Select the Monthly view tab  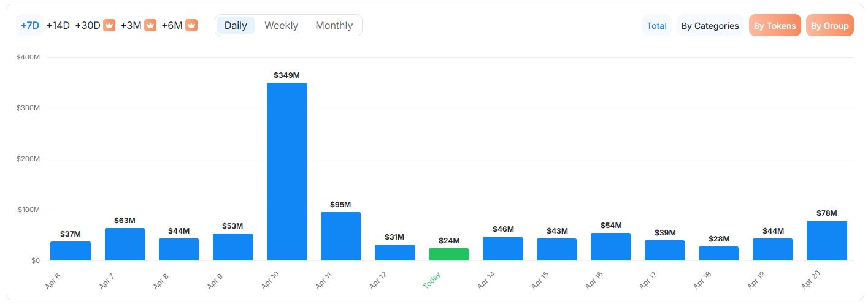point(334,26)
